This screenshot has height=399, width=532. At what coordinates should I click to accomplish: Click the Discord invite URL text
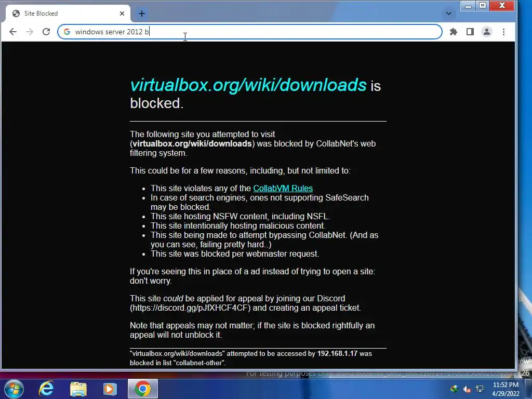(190, 308)
